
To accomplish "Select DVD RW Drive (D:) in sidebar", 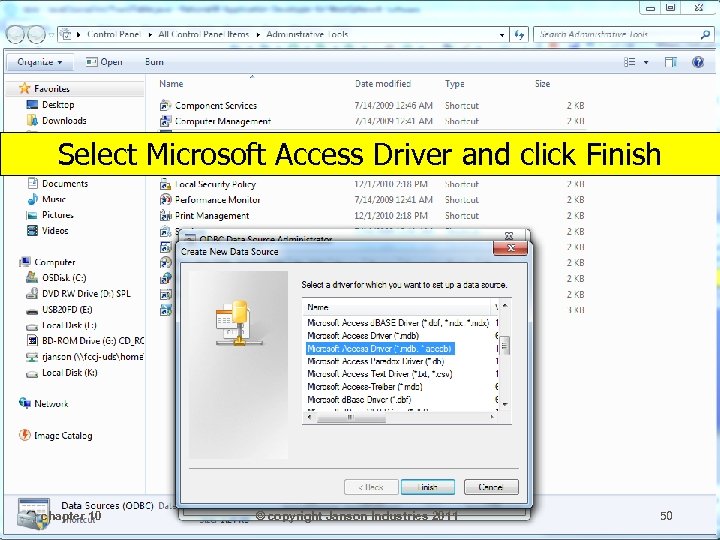I will click(79, 293).
